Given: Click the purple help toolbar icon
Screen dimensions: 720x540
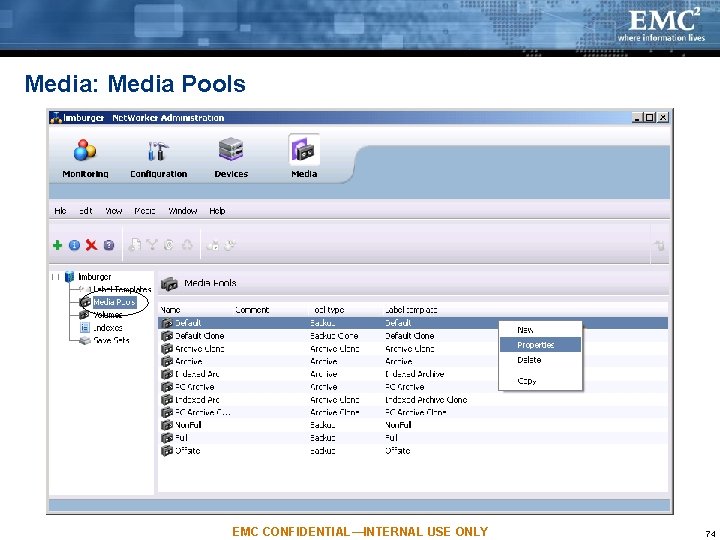Looking at the screenshot, I should tap(108, 245).
